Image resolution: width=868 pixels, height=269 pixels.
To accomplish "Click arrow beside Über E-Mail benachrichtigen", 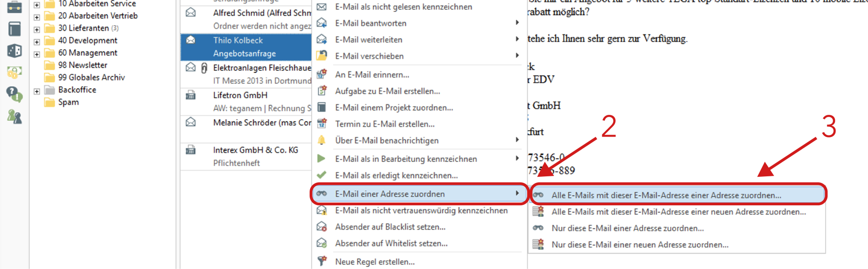I will 517,140.
